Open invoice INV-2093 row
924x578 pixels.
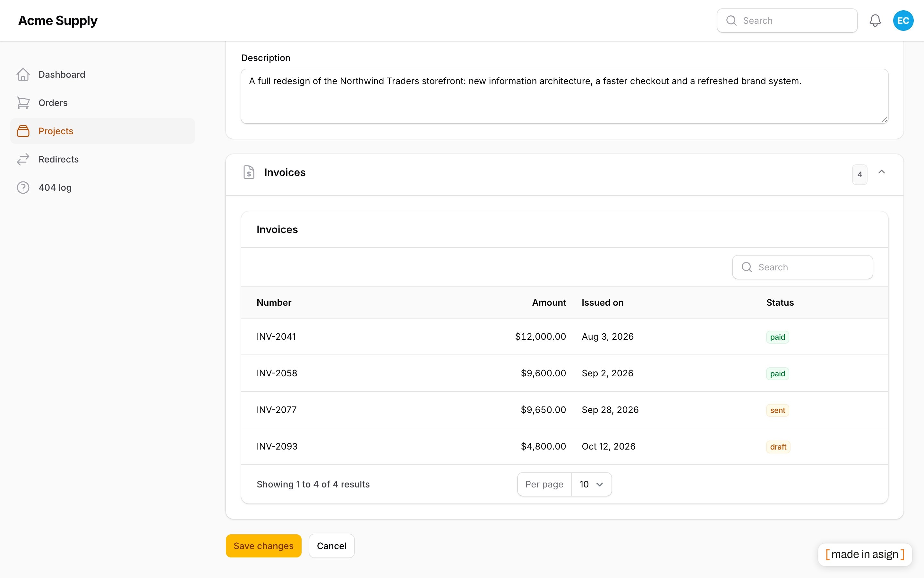tap(564, 446)
